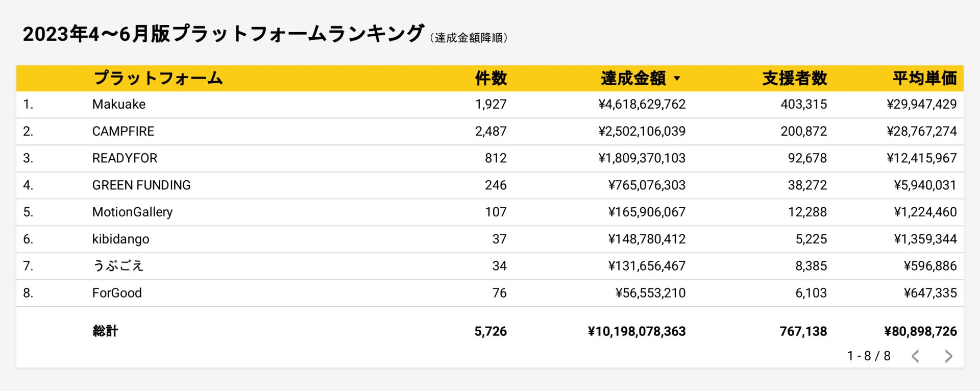Select the CAMPFIRE platform cell
This screenshot has height=391, width=980.
coord(123,131)
